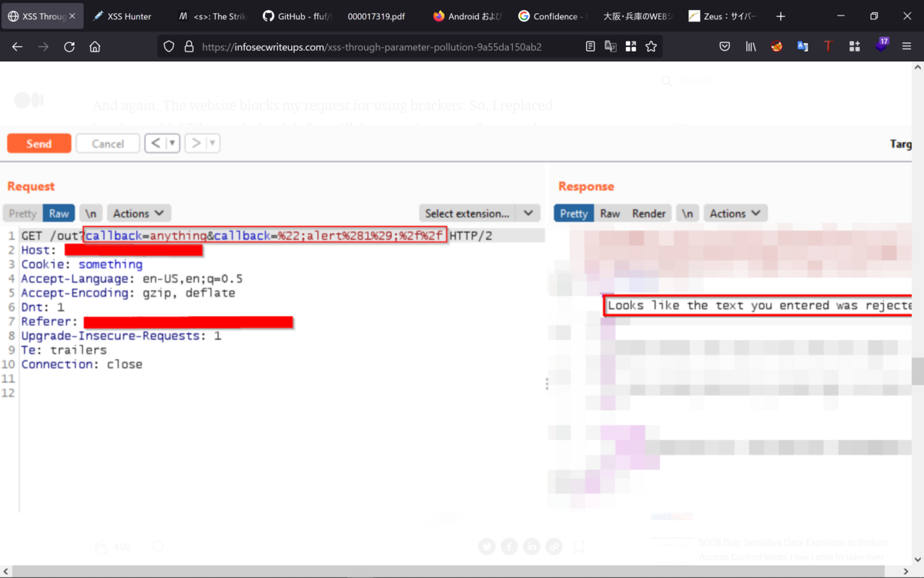Open the translate page icon in the toolbar

coord(610,46)
